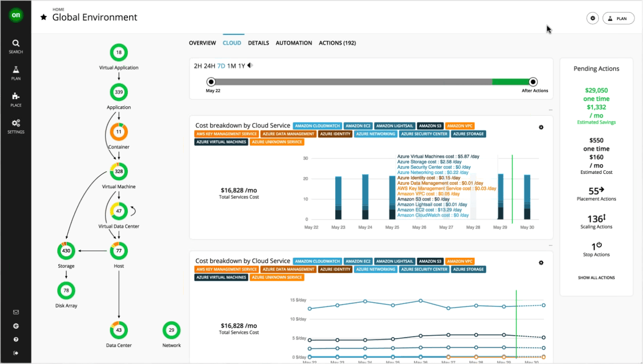Click the arrow next to the 1Y option
The width and height of the screenshot is (643, 364).
249,64
